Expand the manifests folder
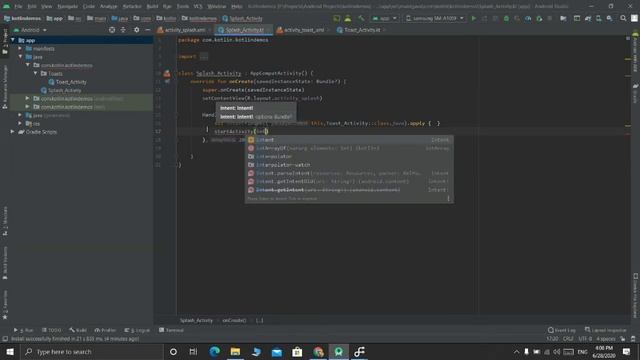 (x=20, y=49)
